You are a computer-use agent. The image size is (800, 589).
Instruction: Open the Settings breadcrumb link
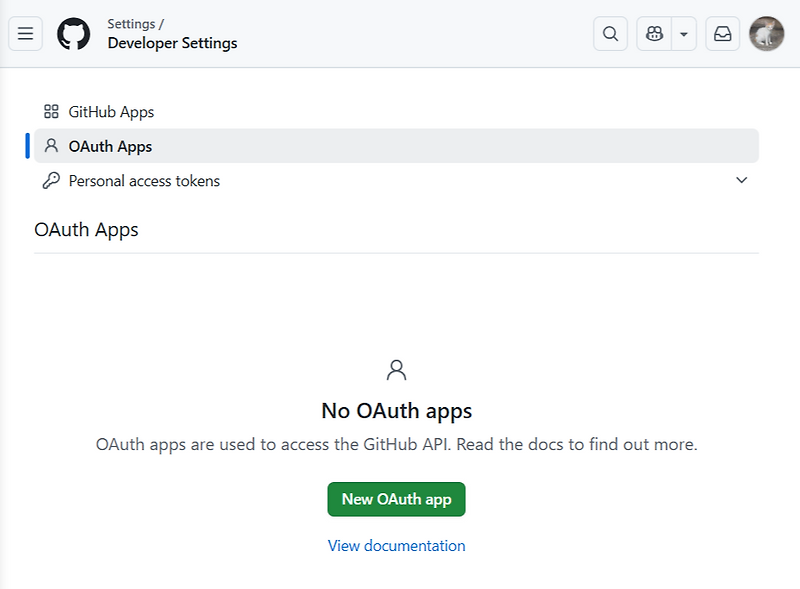pyautogui.click(x=129, y=22)
